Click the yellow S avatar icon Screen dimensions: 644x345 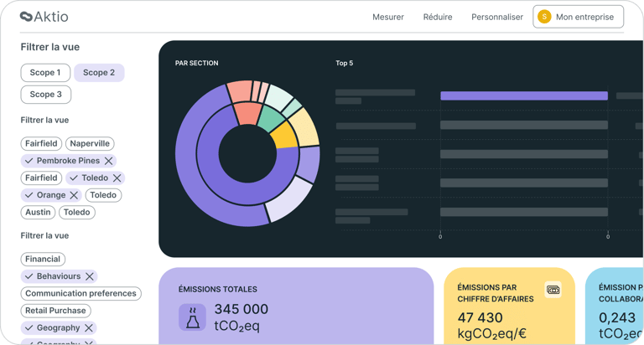click(544, 17)
